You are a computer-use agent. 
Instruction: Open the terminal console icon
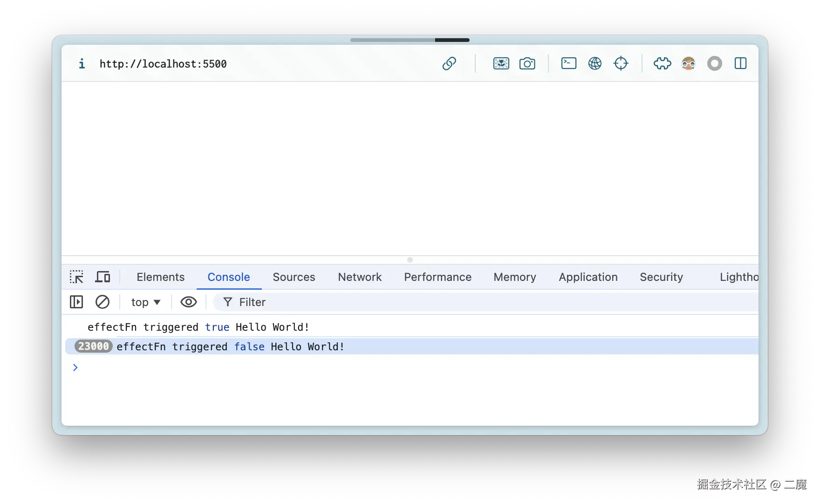(x=569, y=63)
